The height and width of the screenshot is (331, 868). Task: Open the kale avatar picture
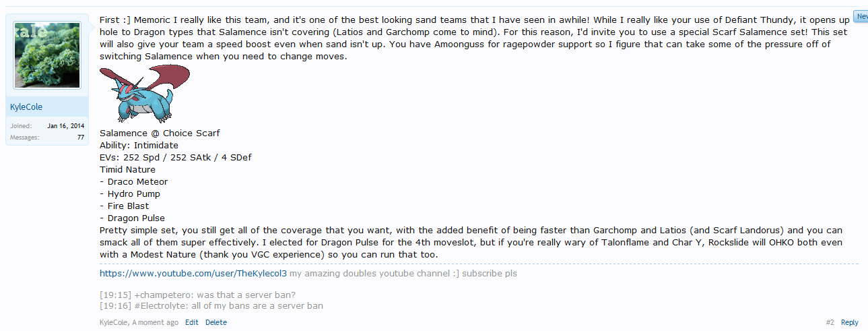[x=47, y=55]
